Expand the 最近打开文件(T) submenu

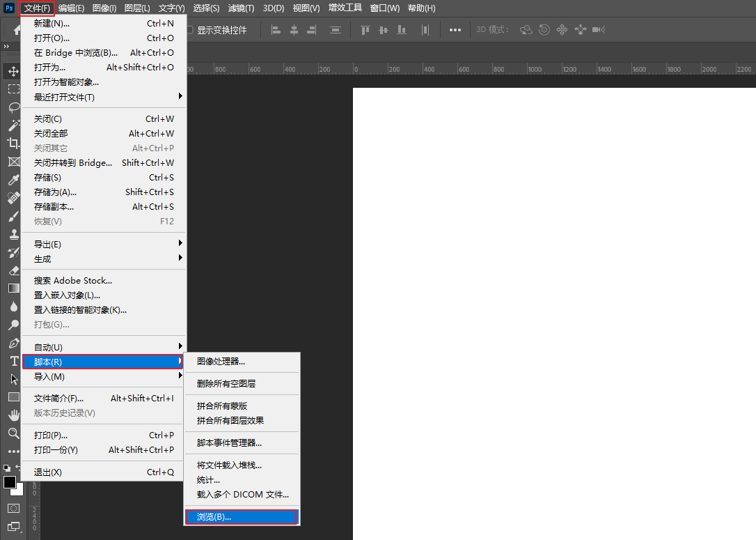[x=104, y=97]
